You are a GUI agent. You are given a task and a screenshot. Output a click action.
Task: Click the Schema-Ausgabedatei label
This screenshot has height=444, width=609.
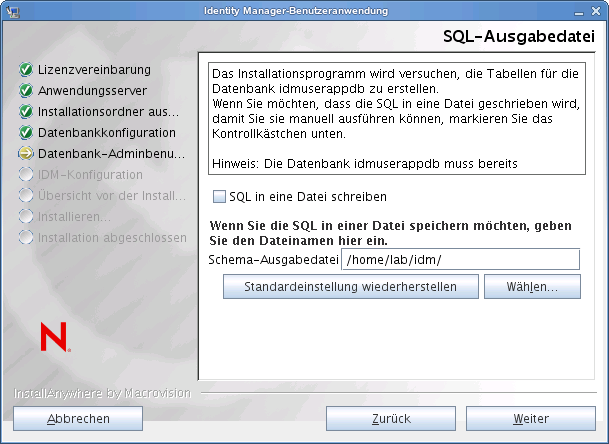pyautogui.click(x=273, y=259)
